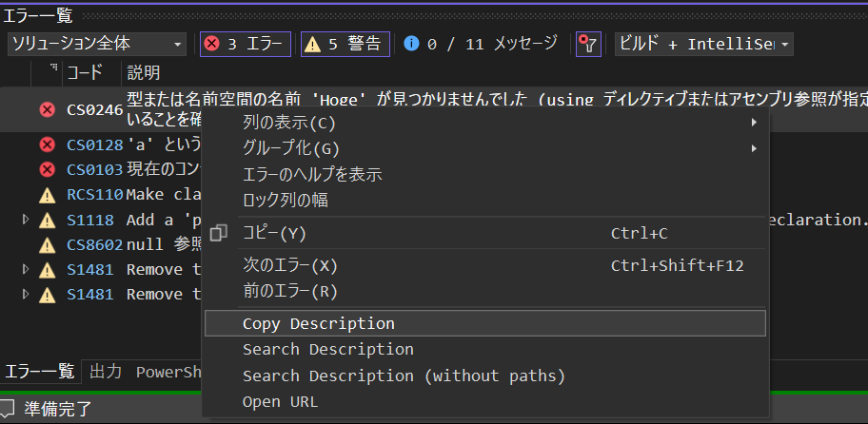Screen dimensions: 868x424
Task: Open the CS0128 error code link
Action: pyautogui.click(x=94, y=145)
